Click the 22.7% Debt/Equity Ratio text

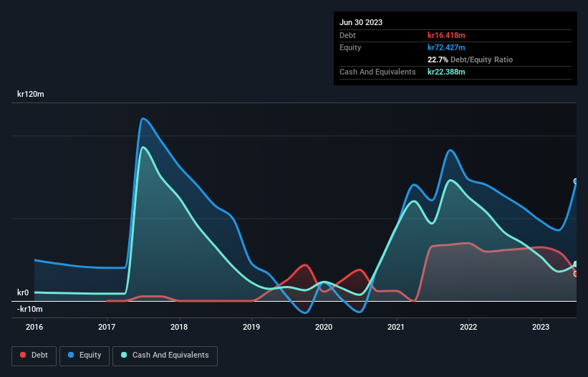point(470,59)
